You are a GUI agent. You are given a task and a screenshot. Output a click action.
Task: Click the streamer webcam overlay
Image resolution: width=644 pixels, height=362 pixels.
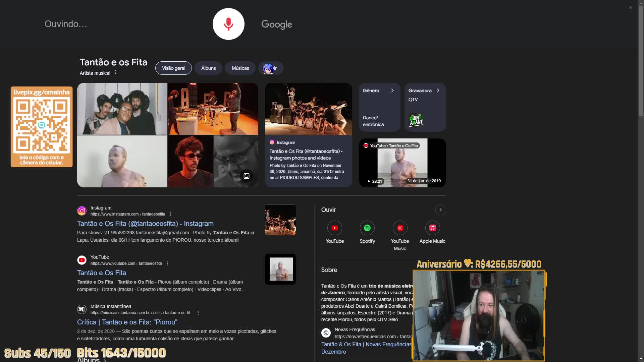click(x=479, y=316)
